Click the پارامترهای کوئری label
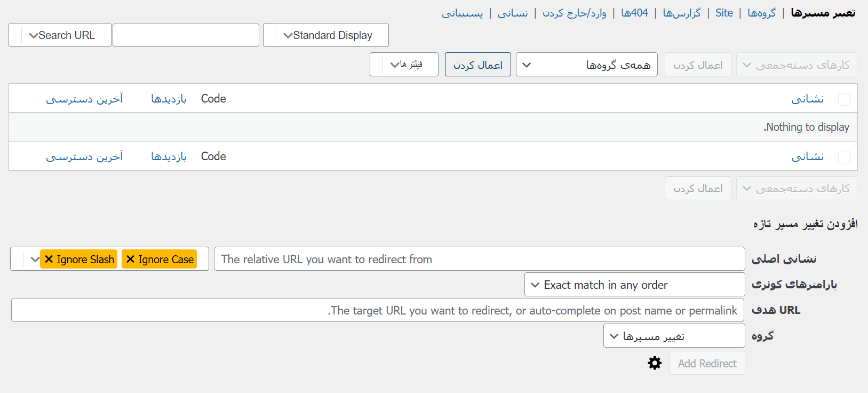The height and width of the screenshot is (393, 868). tap(794, 285)
